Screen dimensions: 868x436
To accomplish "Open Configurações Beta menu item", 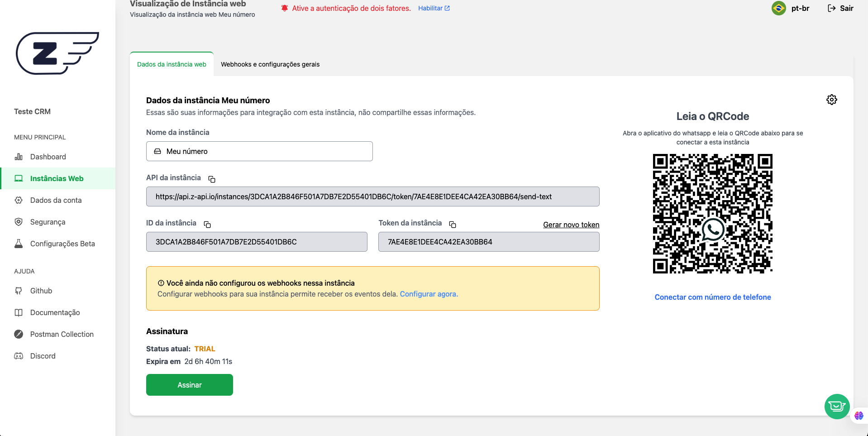I will coord(57,244).
